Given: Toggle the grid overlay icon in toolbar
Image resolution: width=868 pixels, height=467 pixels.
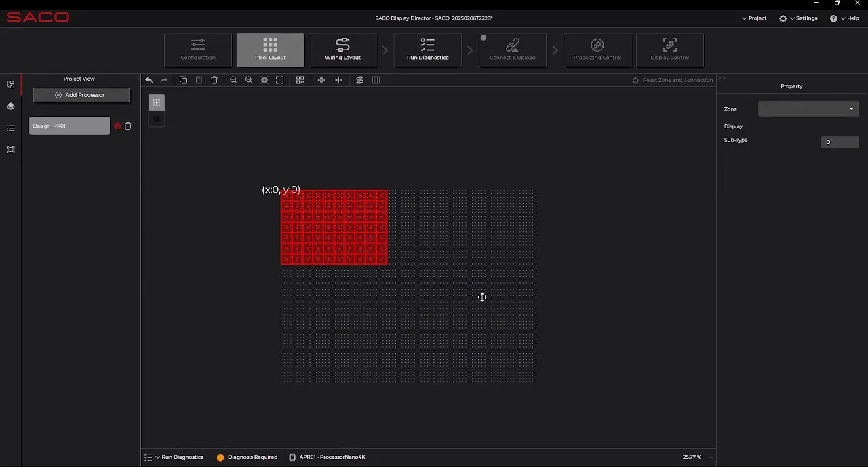Looking at the screenshot, I should click(x=376, y=80).
